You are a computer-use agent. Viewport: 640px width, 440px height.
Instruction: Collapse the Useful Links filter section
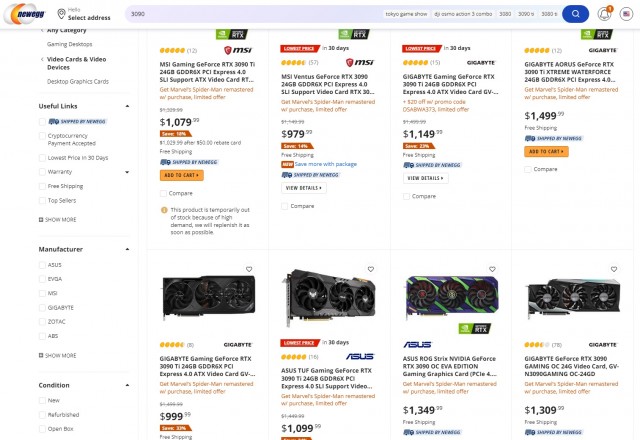click(127, 106)
